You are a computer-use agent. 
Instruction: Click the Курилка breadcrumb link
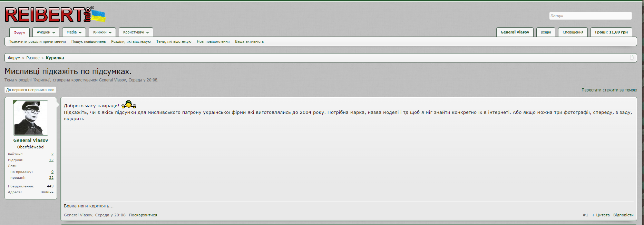pyautogui.click(x=55, y=58)
